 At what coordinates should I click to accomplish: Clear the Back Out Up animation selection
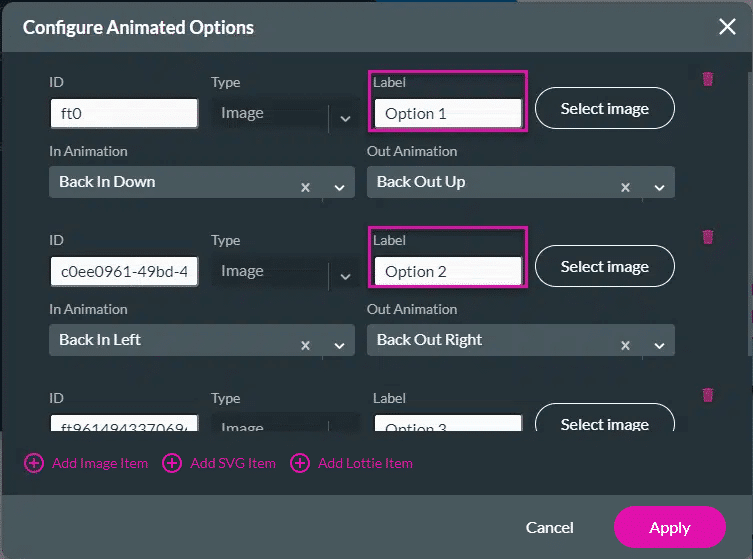point(626,187)
